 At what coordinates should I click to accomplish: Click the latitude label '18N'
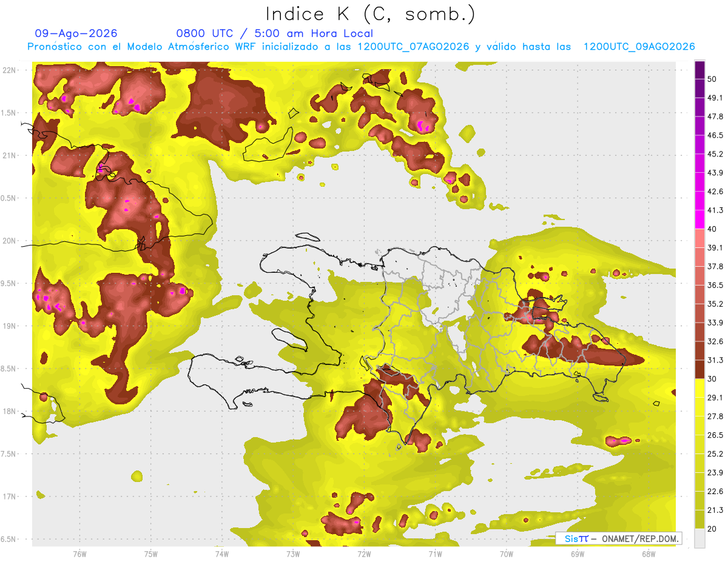[x=9, y=411]
